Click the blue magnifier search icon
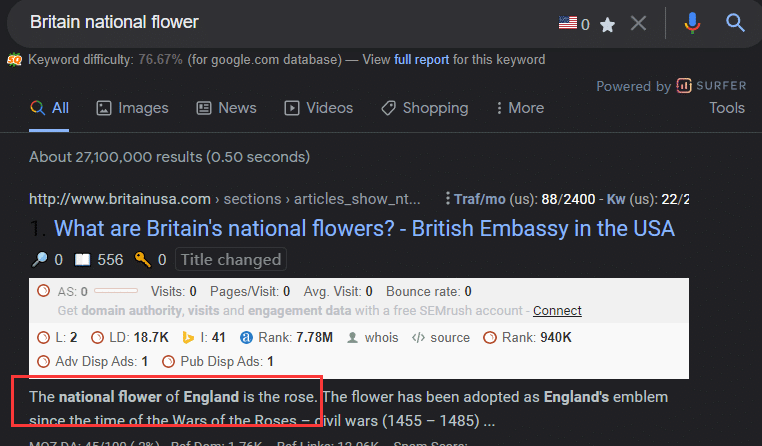This screenshot has width=762, height=446. 735,22
